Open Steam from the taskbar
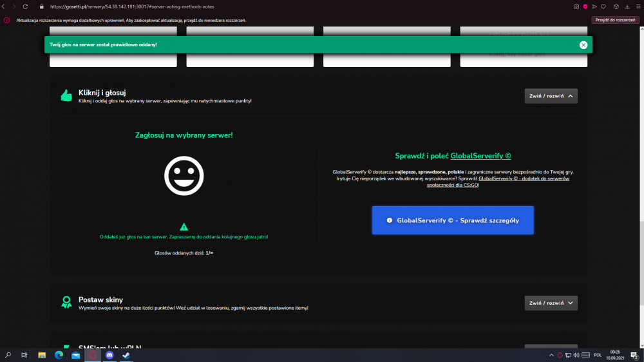Screen dimensions: 644x362 tap(126, 355)
